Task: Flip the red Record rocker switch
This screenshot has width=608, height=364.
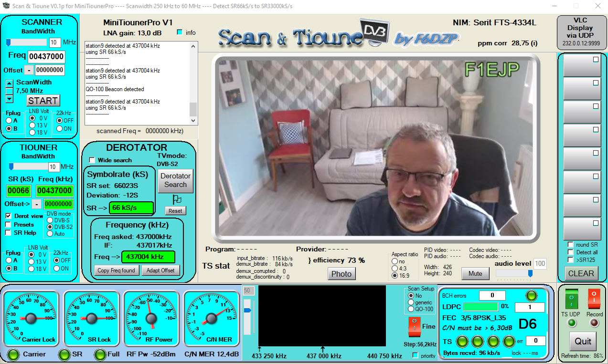Action: coord(594,299)
